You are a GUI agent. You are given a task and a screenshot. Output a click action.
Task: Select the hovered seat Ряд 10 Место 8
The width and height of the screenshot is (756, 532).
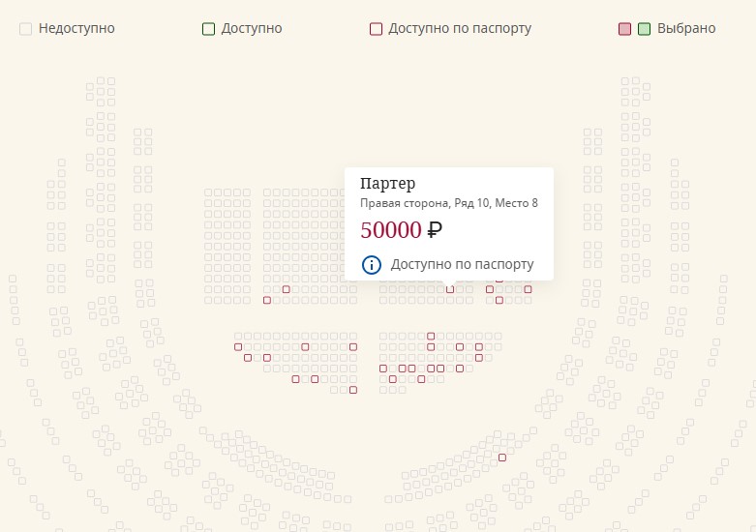click(x=450, y=289)
